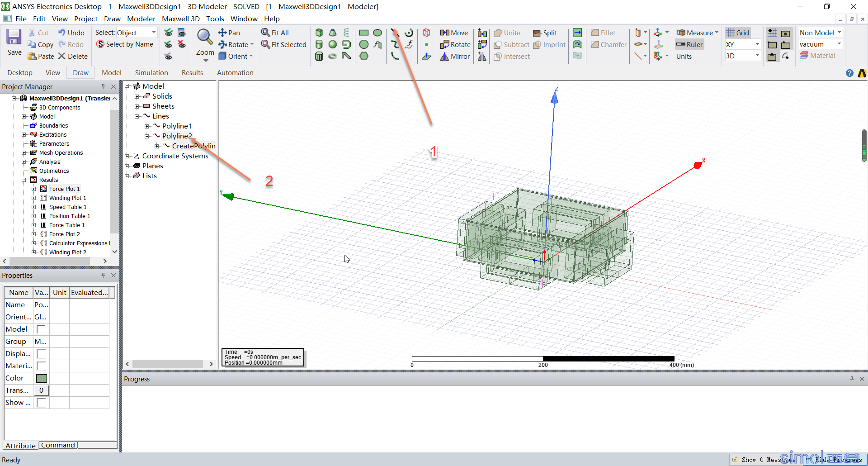Open the Measure dropdown arrow

(717, 33)
